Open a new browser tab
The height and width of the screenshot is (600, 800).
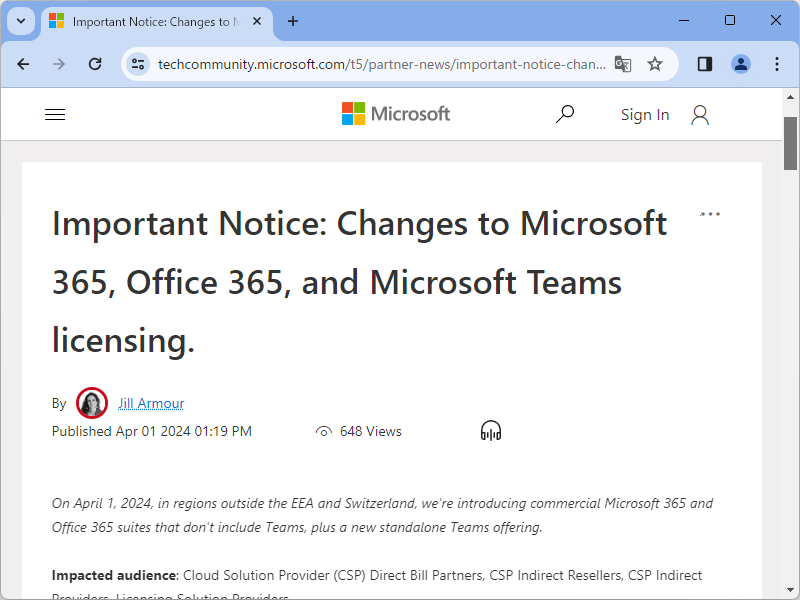293,21
